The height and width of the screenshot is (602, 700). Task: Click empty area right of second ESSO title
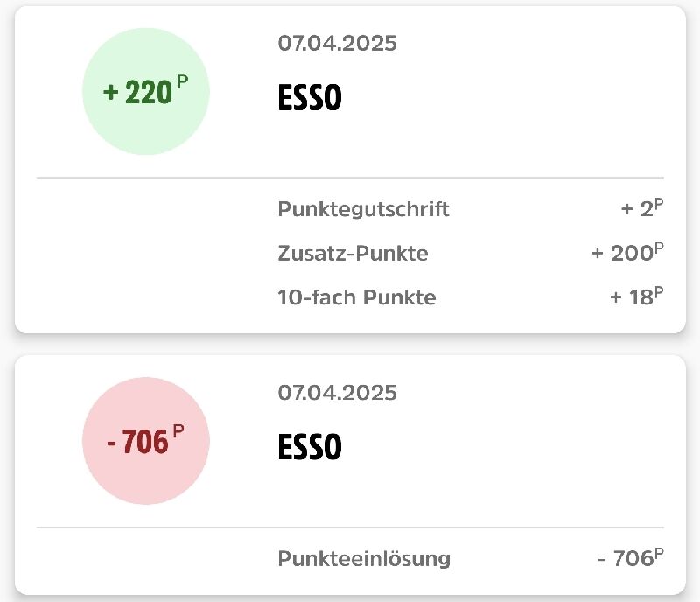pos(503,446)
